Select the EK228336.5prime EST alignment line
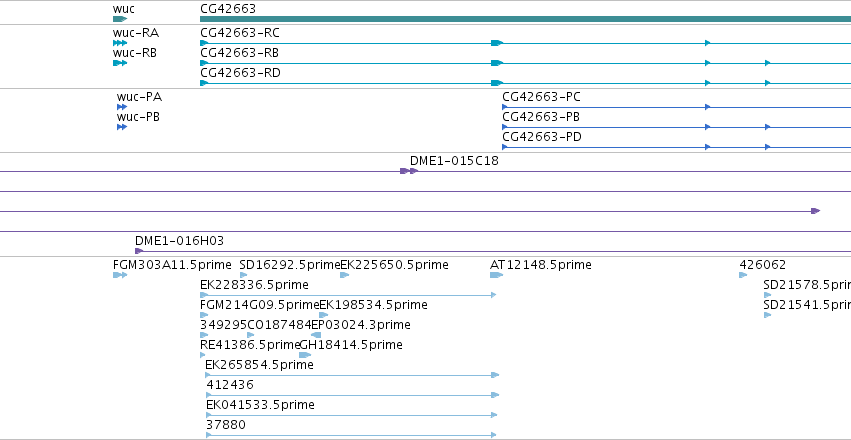The width and height of the screenshot is (851, 440). (x=348, y=295)
